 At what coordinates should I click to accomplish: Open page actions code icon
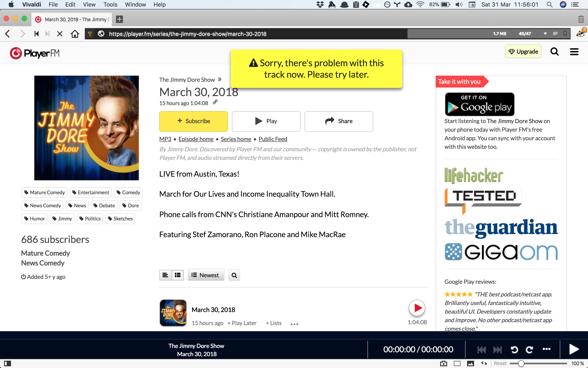[x=484, y=363]
